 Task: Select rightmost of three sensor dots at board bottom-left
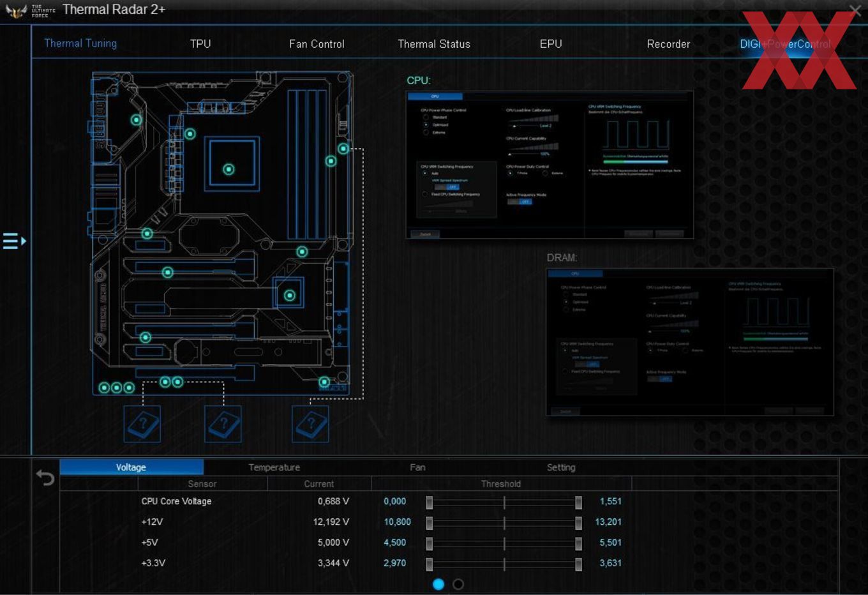coord(129,388)
